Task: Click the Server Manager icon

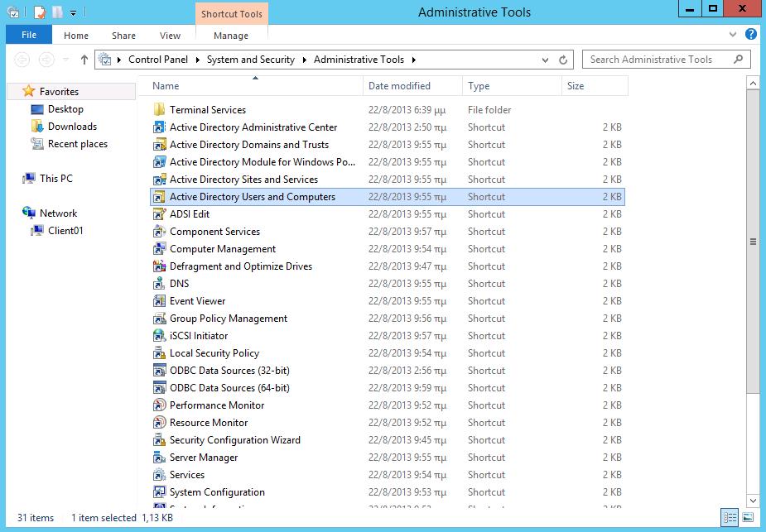Action: tap(159, 458)
